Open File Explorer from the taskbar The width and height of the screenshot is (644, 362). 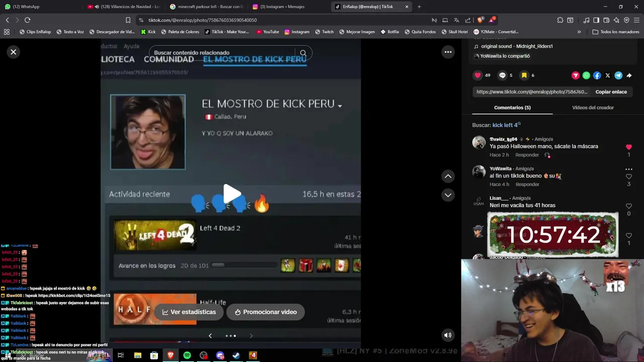tap(137, 355)
